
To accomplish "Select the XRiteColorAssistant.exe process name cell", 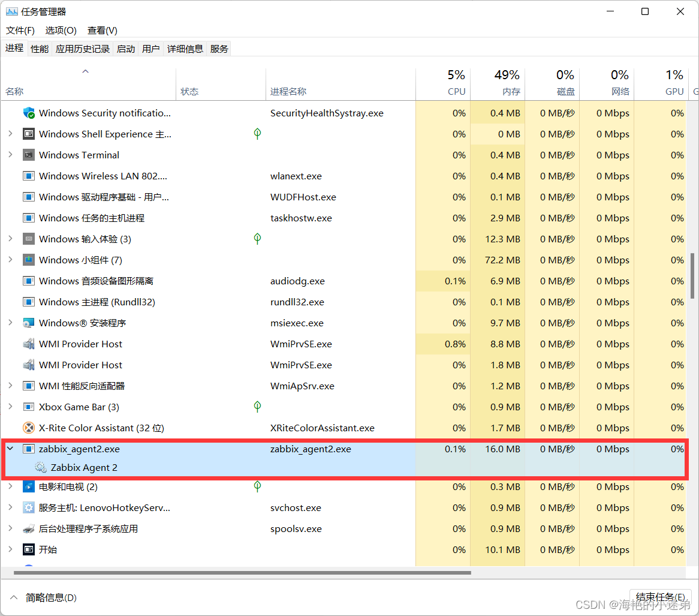I will point(323,428).
